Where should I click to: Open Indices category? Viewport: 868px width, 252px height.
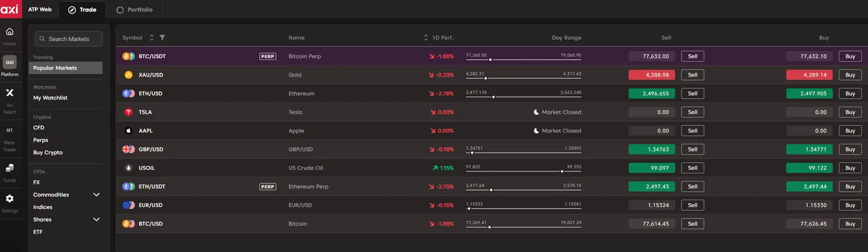click(43, 207)
